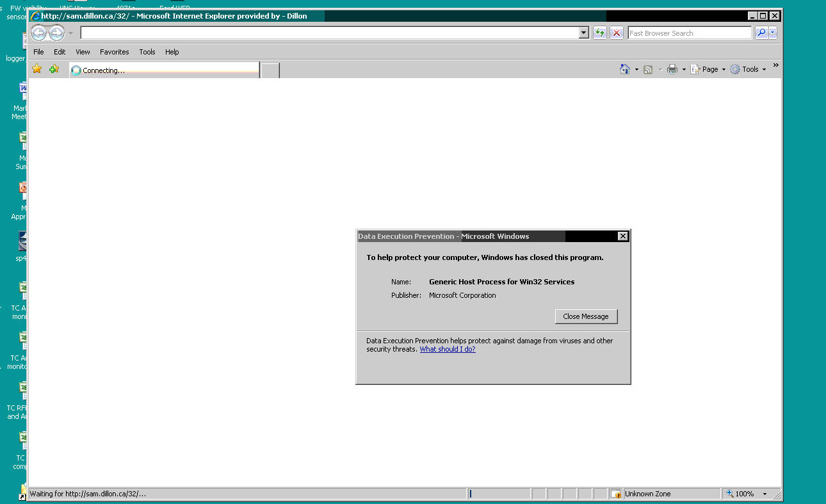Click the Back navigation arrow

point(38,33)
